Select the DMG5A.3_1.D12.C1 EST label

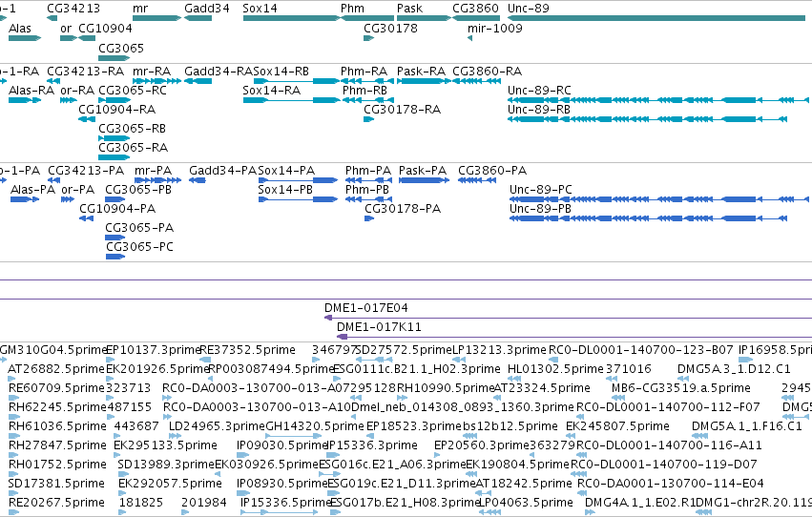tap(734, 369)
